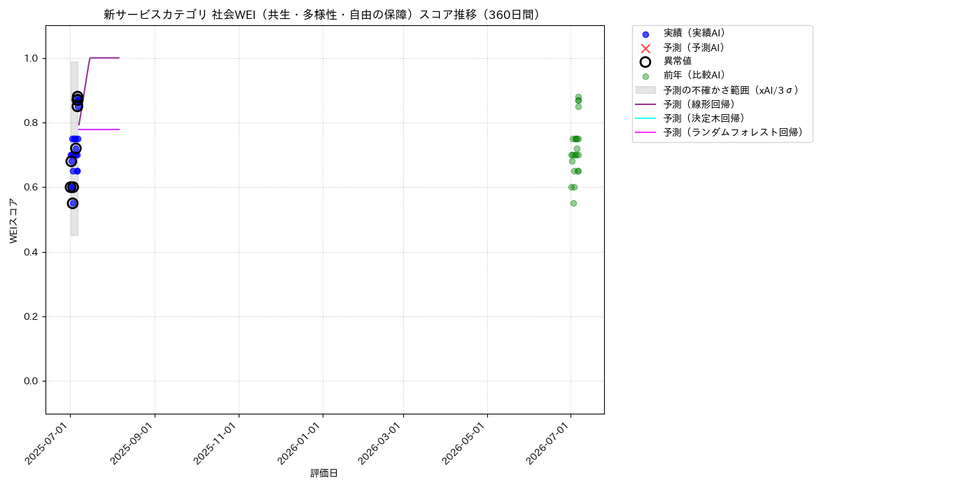The image size is (980, 490).
Task: Click the lowest outlier point at 0.55
Action: click(x=73, y=203)
